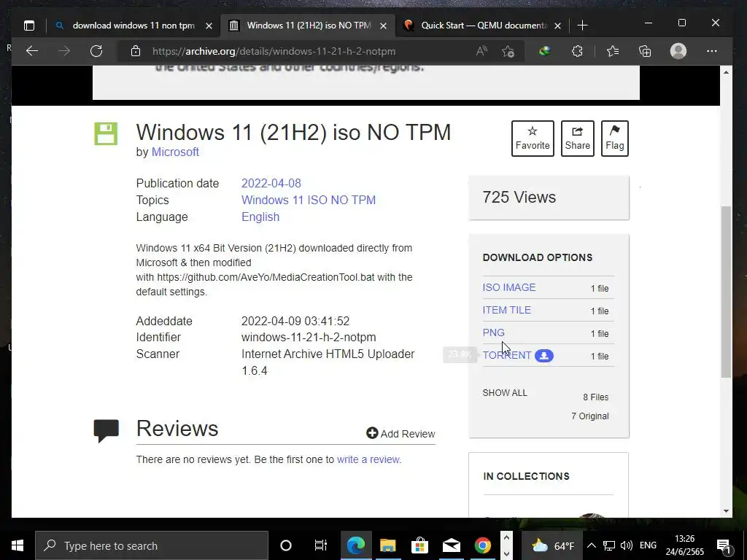
Task: Click the browser Back arrow
Action: point(32,51)
